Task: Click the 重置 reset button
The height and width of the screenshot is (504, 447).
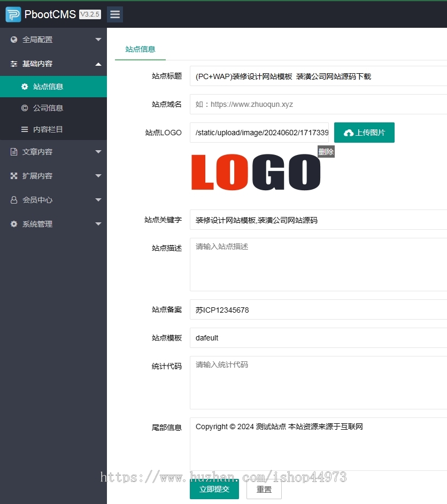Action: [264, 489]
